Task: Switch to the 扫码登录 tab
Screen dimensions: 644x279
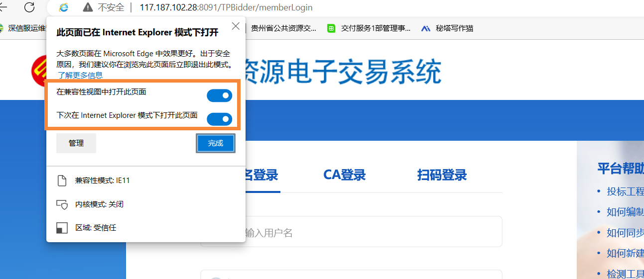Action: click(442, 175)
